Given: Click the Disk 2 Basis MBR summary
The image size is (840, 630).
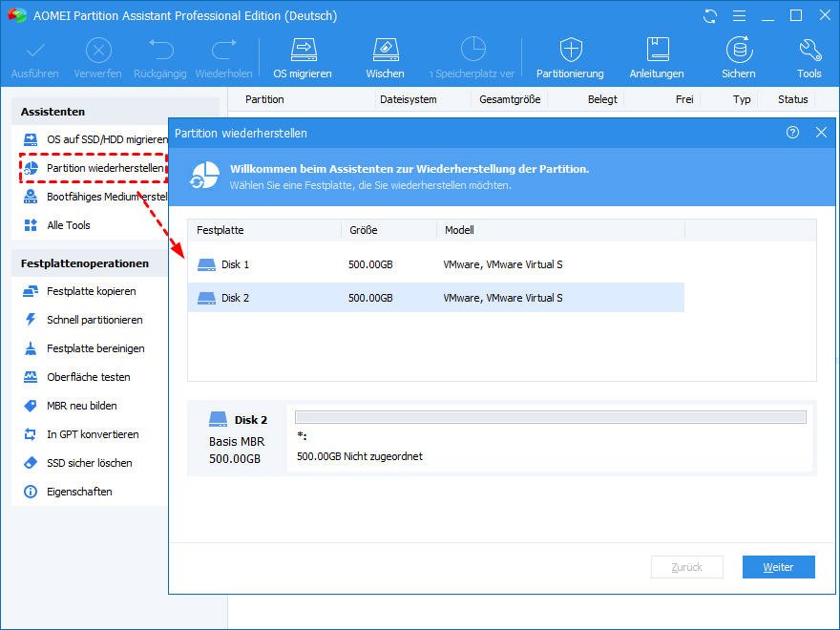Looking at the screenshot, I should pos(238,439).
